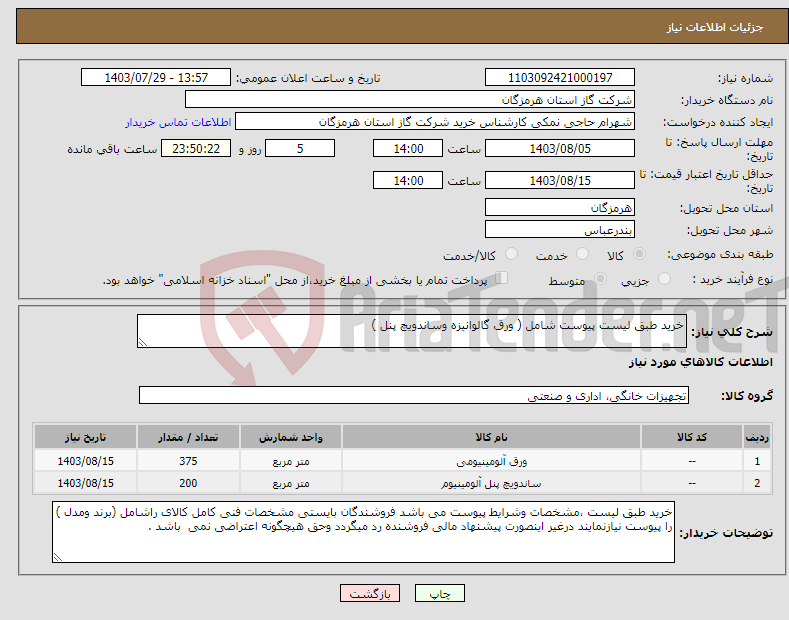This screenshot has height=620, width=789.
Task: Click the delivery province field هرمزگان
Action: click(560, 207)
